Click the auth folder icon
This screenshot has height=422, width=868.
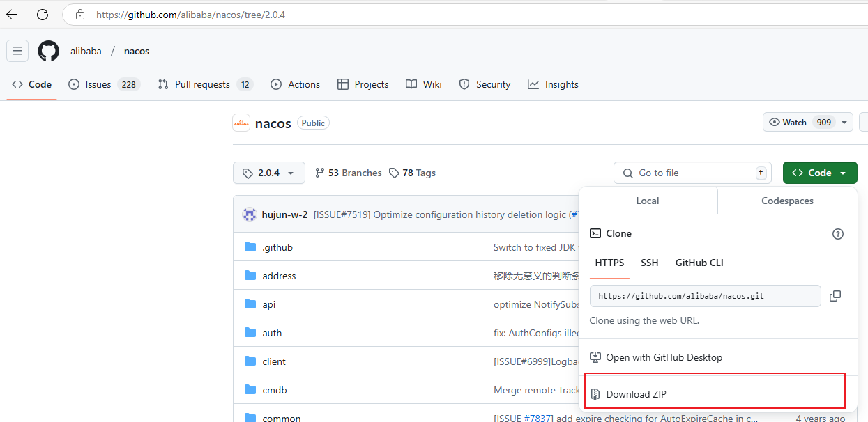250,333
